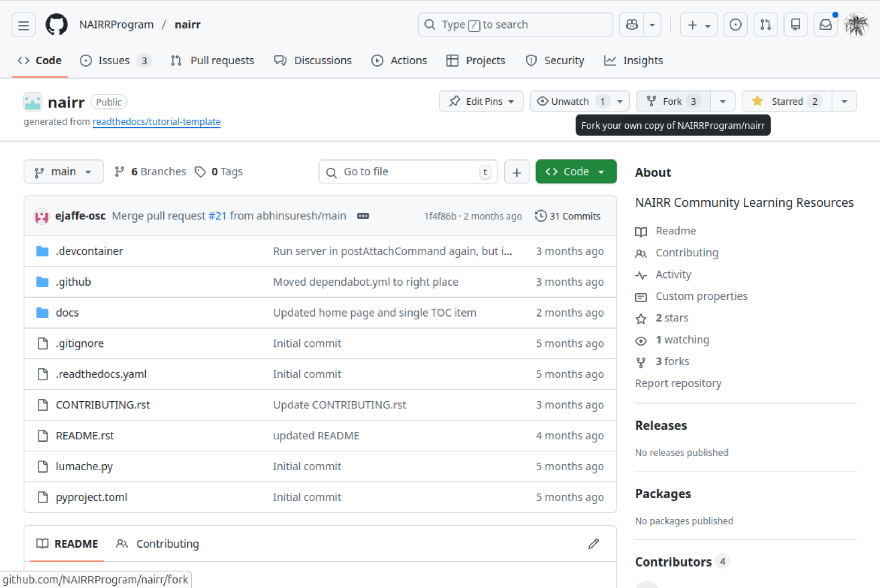The height and width of the screenshot is (588, 880).
Task: Select the Code tab
Action: (x=40, y=61)
